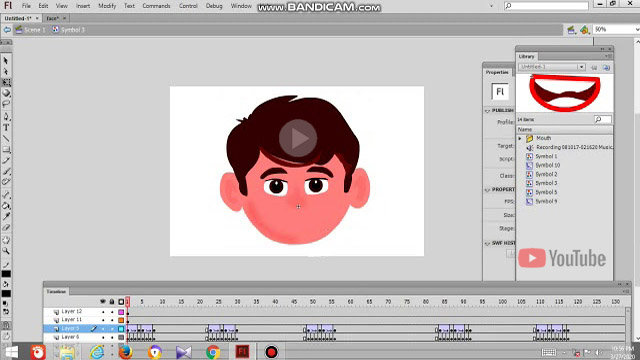Screen dimensions: 640x360
Task: Select the Eraser tool
Action: pyautogui.click(x=6, y=228)
